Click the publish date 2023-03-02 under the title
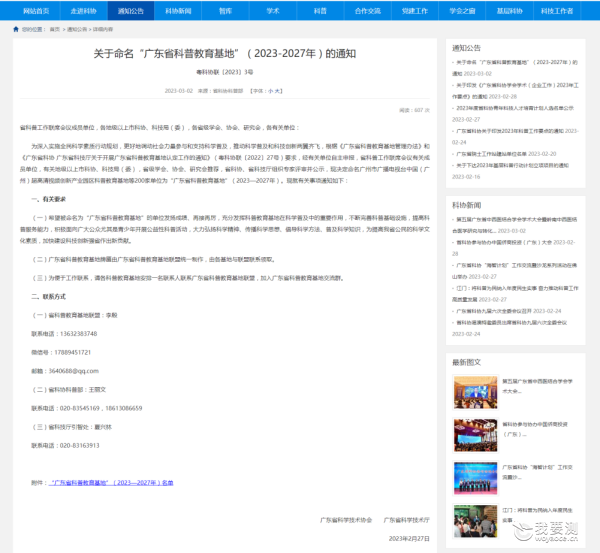The height and width of the screenshot is (553, 600). [179, 91]
